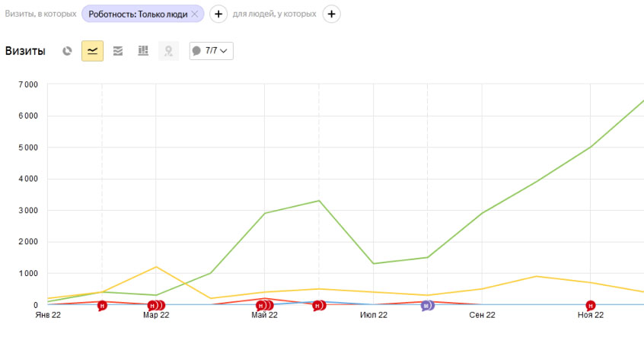Add a visit condition with plus button
644x340 pixels.
click(x=218, y=14)
